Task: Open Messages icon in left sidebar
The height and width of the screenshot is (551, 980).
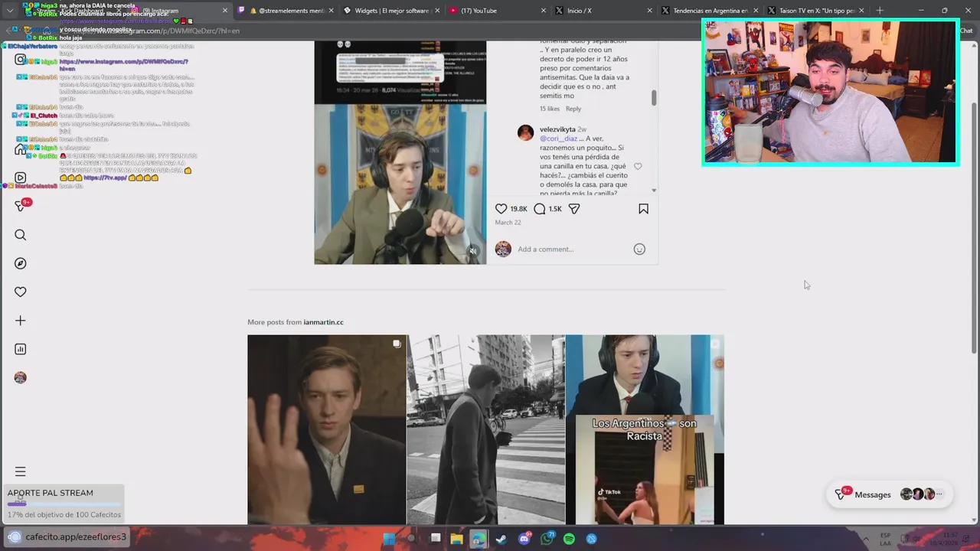Action: 21,206
